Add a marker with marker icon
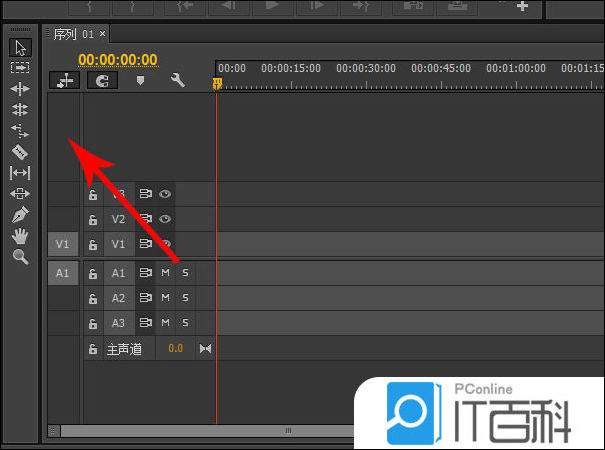Image resolution: width=605 pixels, height=450 pixels. click(x=140, y=80)
